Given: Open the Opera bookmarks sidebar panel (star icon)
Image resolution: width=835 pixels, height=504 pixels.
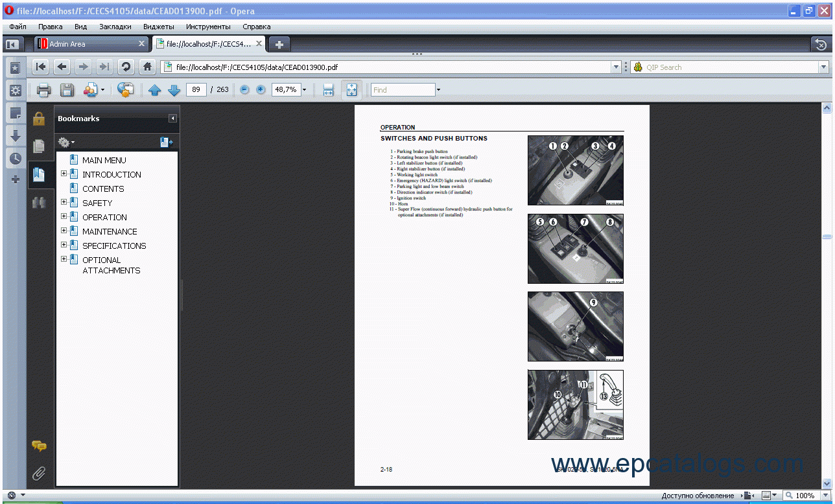Looking at the screenshot, I should coord(16,67).
